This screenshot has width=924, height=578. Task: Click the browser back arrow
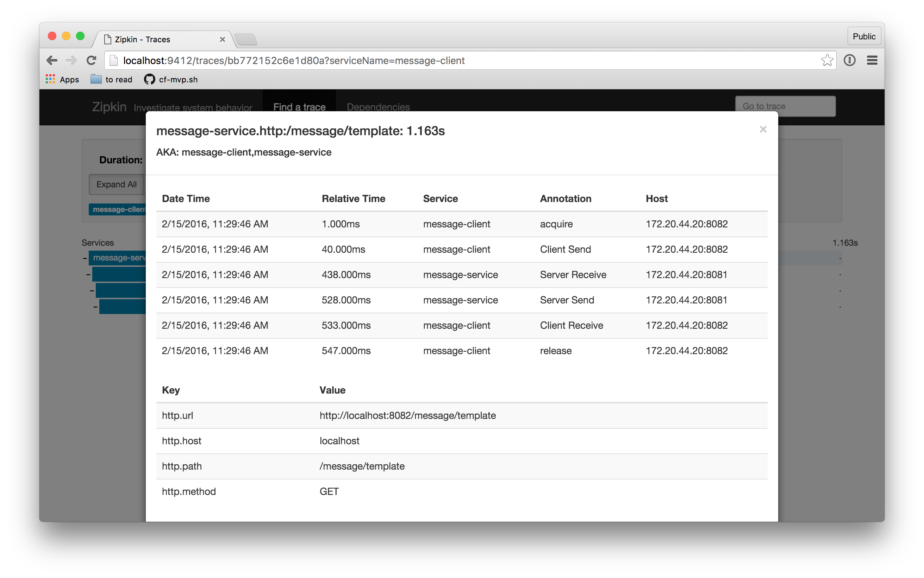[52, 61]
